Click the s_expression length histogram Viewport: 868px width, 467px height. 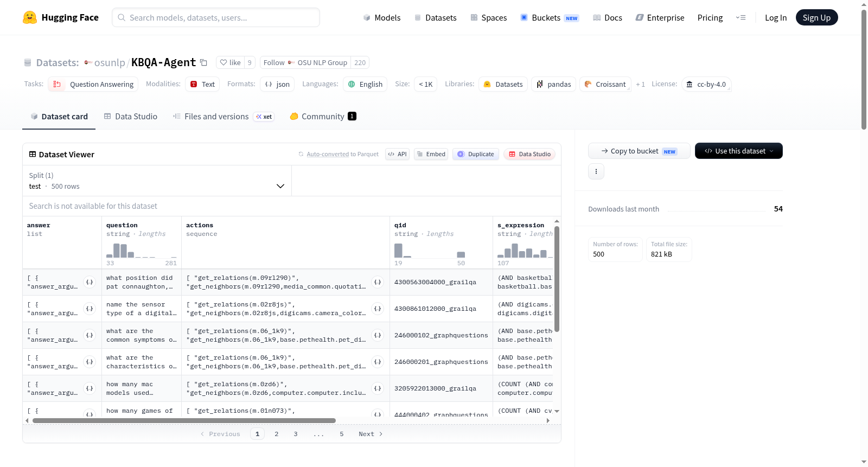[x=525, y=250]
